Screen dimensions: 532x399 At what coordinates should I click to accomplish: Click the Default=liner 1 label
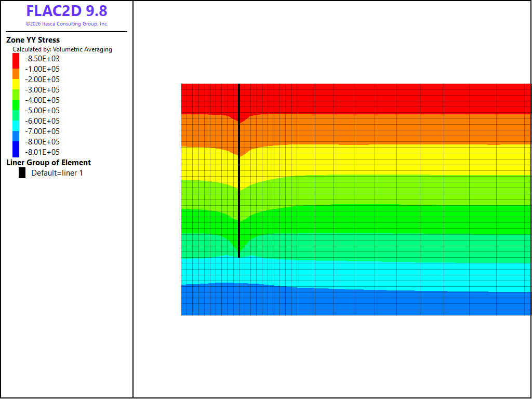tap(57, 172)
